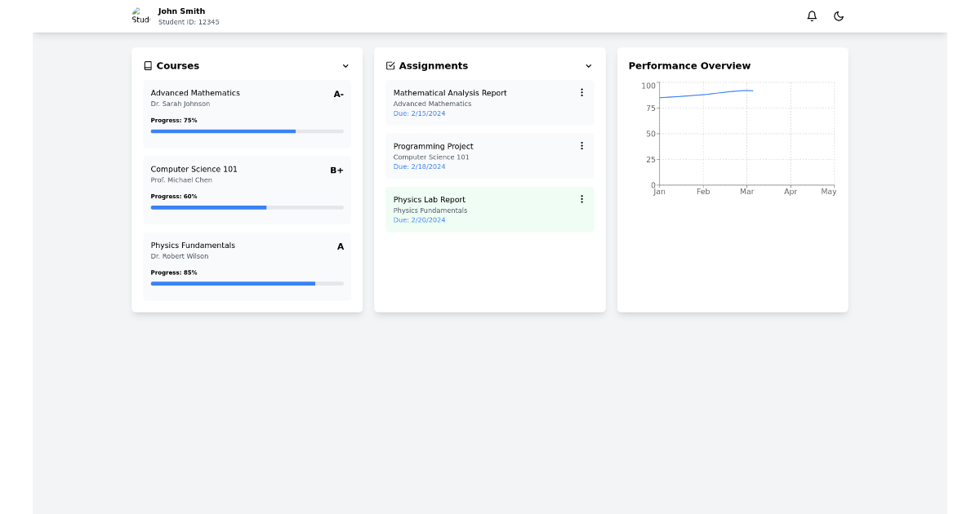Viewport: 980px width, 514px height.
Task: Open options menu for Programming Project
Action: 581,144
